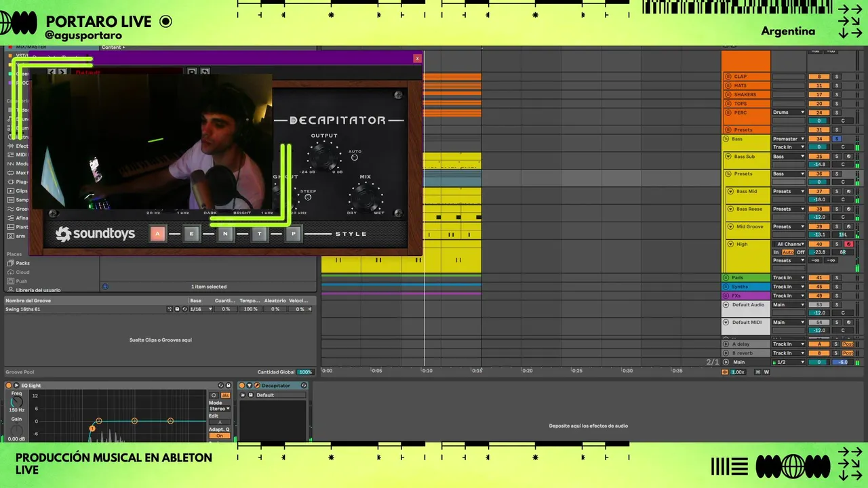Image resolution: width=868 pixels, height=488 pixels.
Task: Fold the Bass Sub track
Action: tap(728, 157)
